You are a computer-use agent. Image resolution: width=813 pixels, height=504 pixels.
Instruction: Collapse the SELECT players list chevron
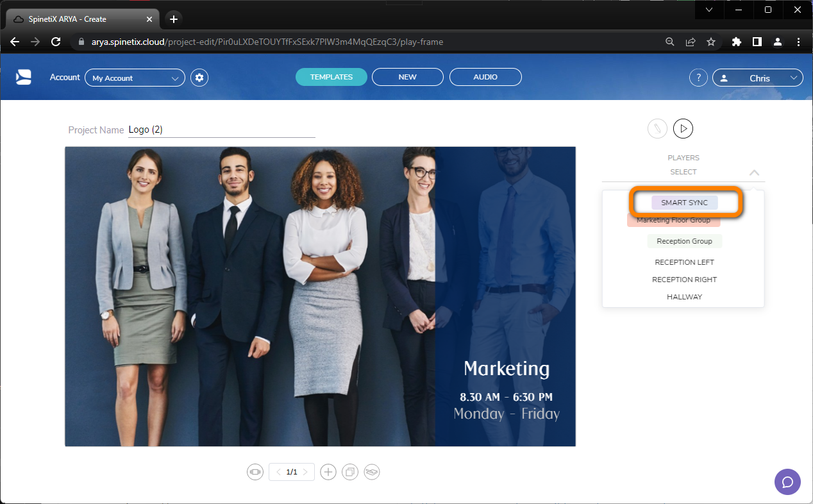[754, 172]
